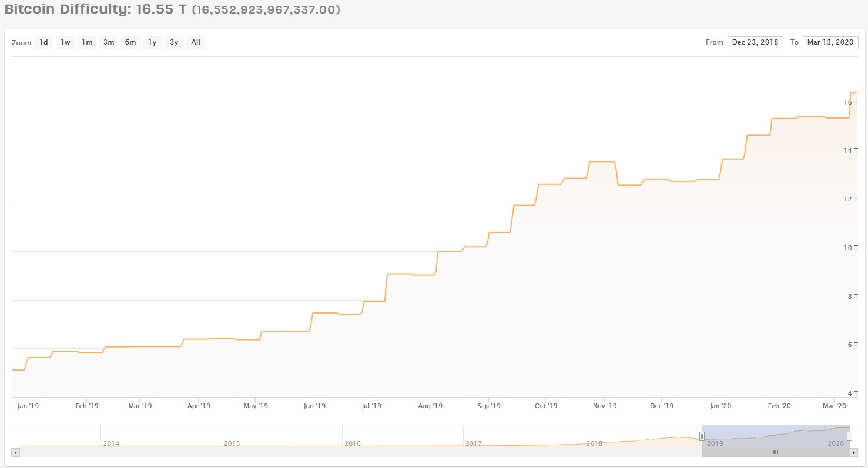Screen dimensions: 868x468
Task: Click the Aug '19 axis label
Action: pos(430,406)
